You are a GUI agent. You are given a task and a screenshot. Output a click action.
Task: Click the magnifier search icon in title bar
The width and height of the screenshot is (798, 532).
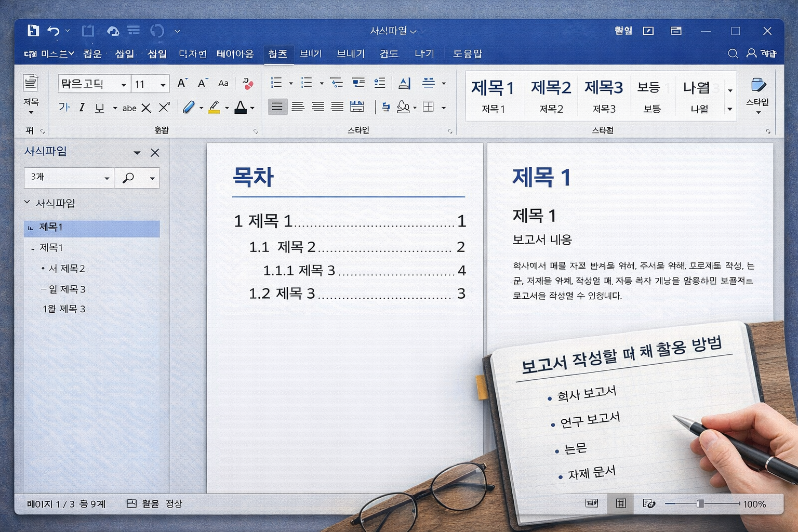point(733,54)
